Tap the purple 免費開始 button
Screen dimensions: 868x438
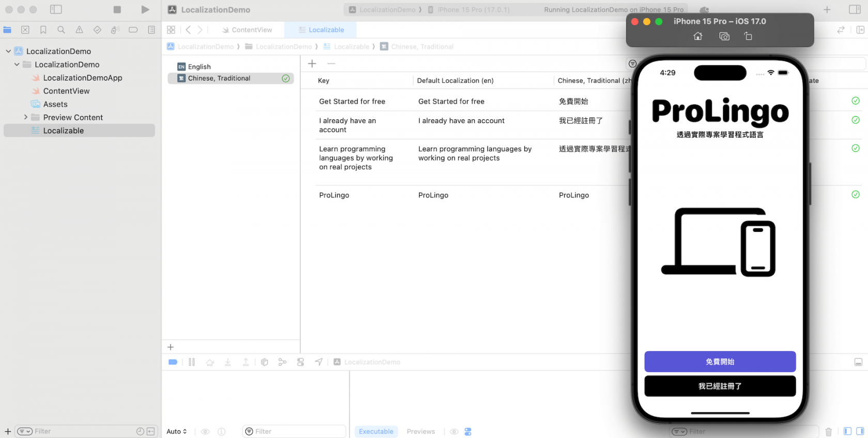coord(720,362)
